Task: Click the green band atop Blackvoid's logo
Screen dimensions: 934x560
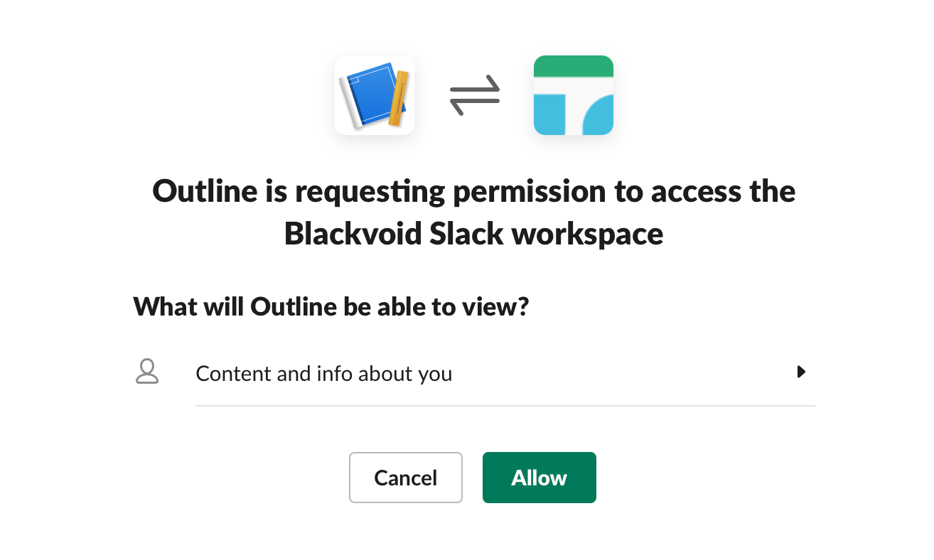Action: (x=573, y=65)
